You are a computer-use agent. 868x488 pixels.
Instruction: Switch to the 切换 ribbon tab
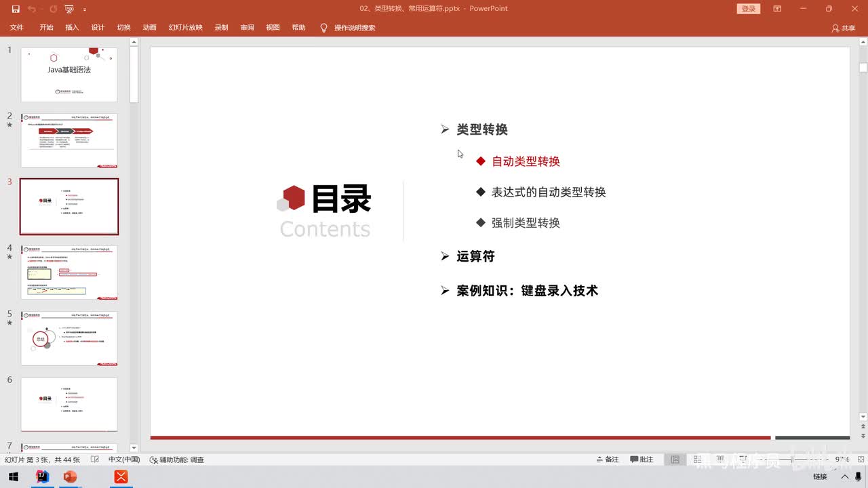pyautogui.click(x=123, y=28)
